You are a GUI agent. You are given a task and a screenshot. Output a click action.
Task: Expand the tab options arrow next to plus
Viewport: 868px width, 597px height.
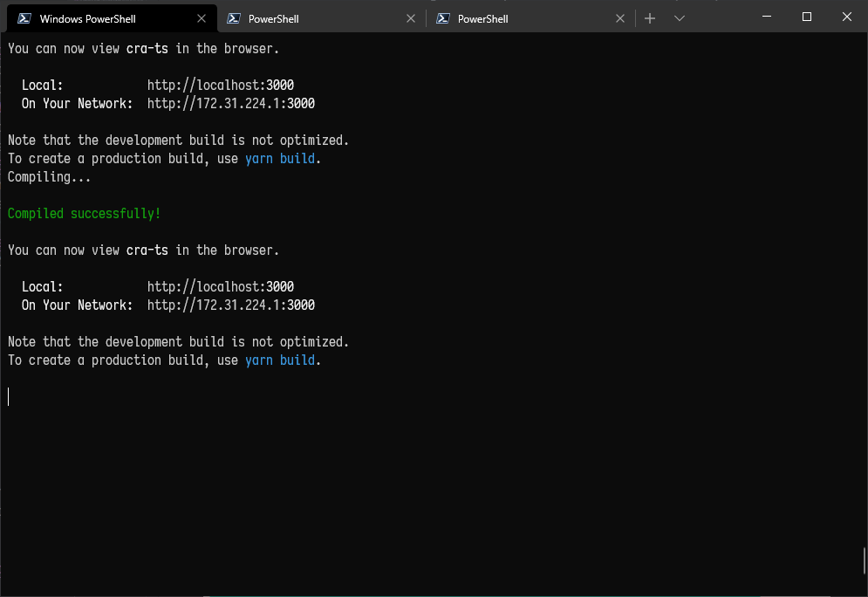680,17
